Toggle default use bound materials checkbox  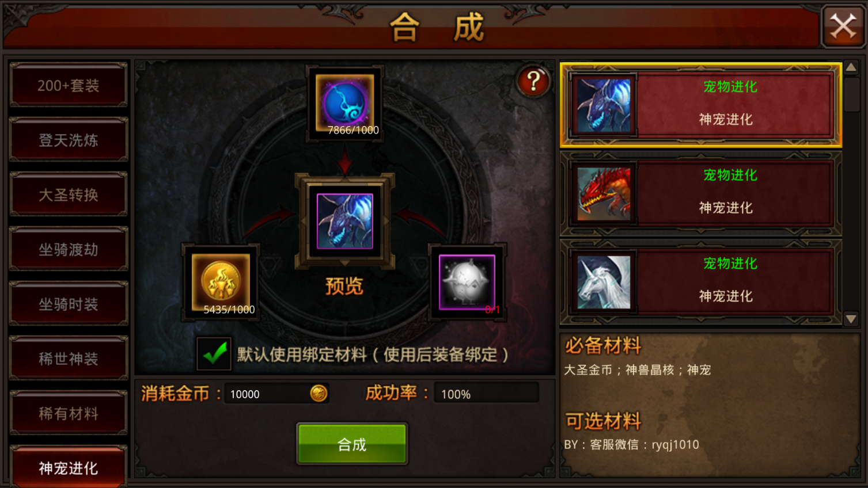[214, 353]
